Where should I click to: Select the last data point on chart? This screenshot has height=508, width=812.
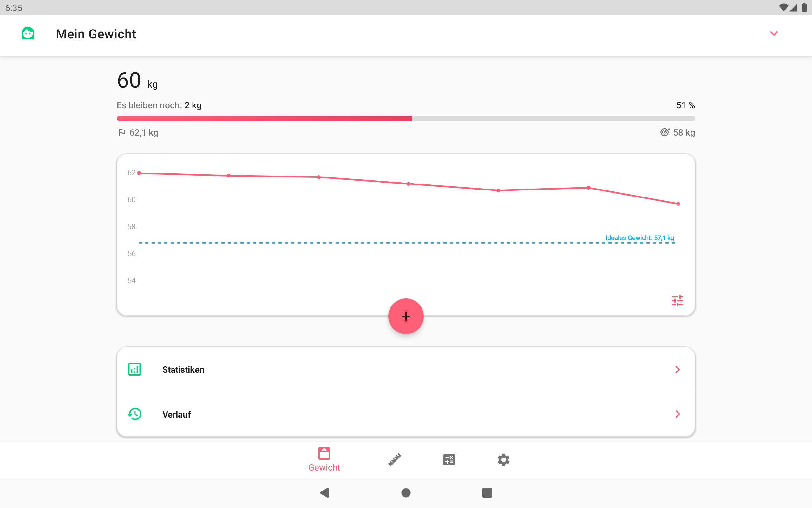(678, 204)
